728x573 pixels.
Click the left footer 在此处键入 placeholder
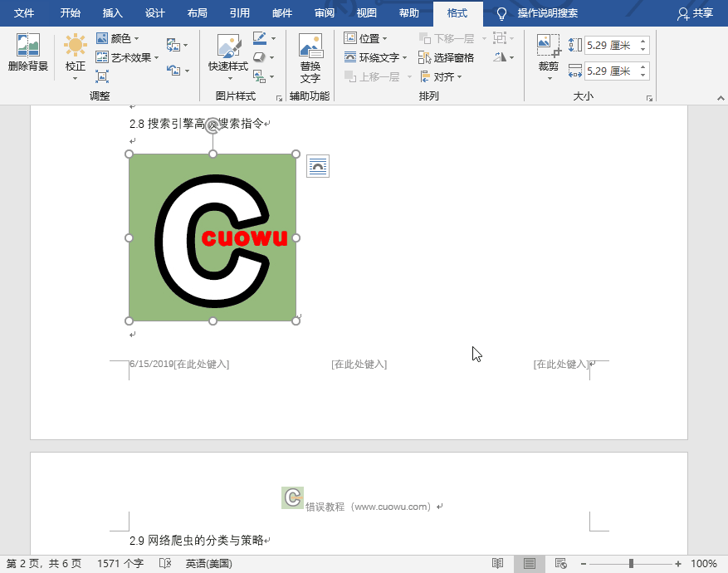coord(201,364)
